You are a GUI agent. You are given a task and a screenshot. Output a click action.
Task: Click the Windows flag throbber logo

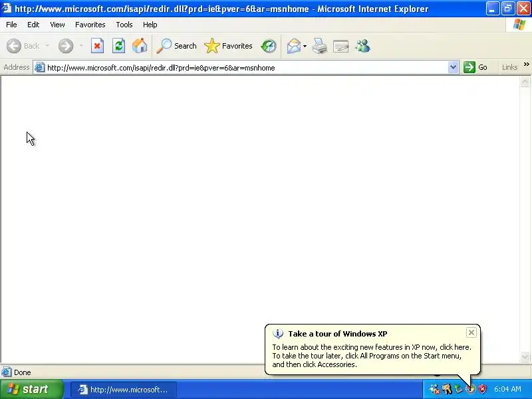(x=519, y=25)
